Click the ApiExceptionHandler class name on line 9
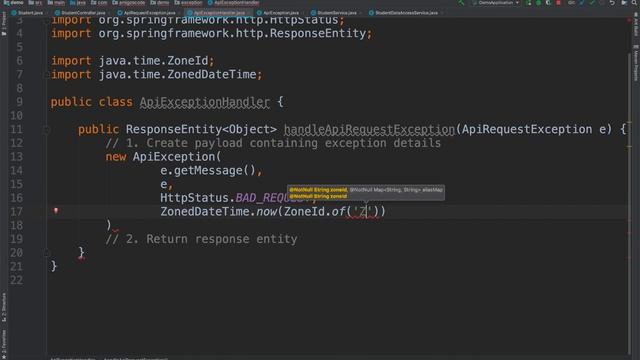Screen dimensions: 640x360 point(204,102)
